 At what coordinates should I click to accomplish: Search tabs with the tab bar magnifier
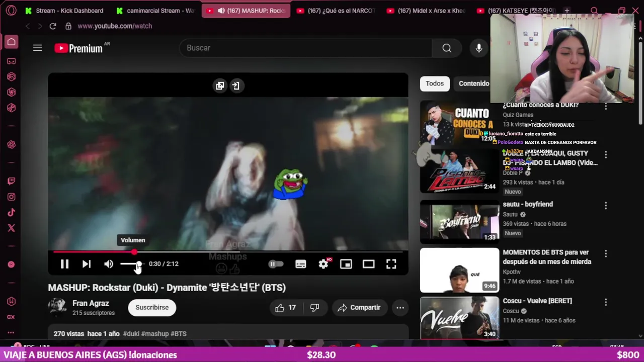594,11
